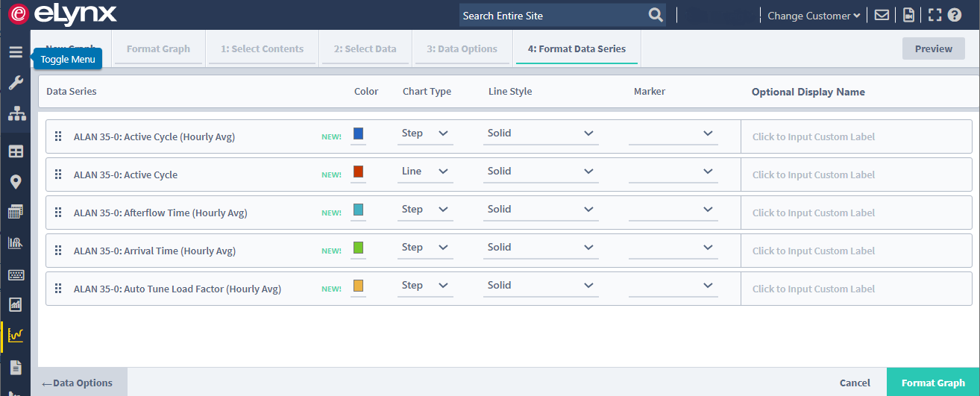980x396 pixels.
Task: Click custom label field for Auto Tune Load Factor
Action: pos(856,289)
